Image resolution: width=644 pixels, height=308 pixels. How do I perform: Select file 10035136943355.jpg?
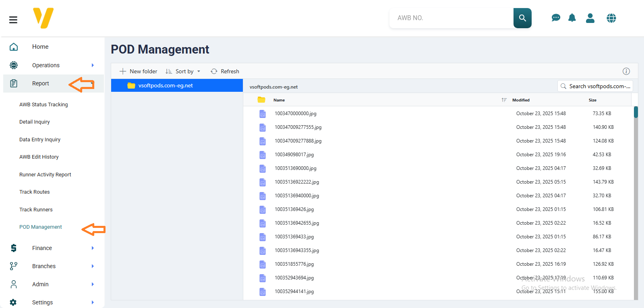pyautogui.click(x=297, y=250)
